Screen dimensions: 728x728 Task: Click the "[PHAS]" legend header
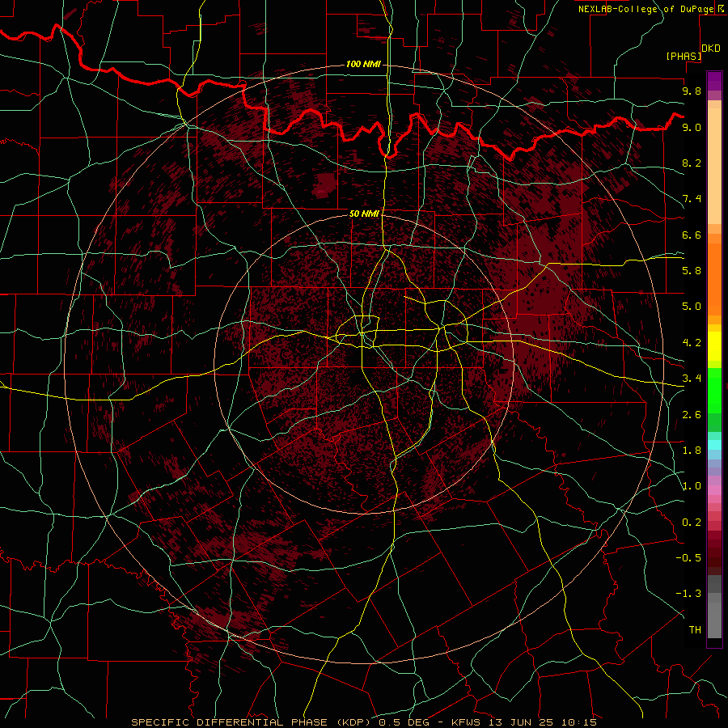click(684, 56)
